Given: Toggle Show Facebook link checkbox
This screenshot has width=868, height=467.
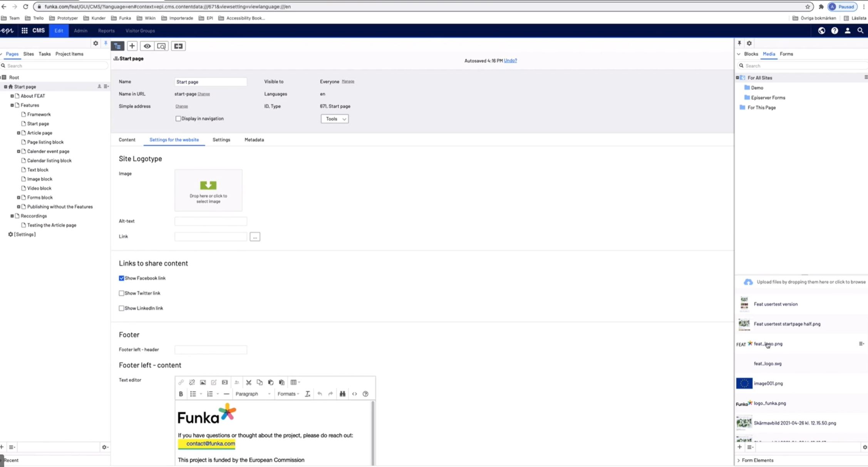Looking at the screenshot, I should coord(121,278).
